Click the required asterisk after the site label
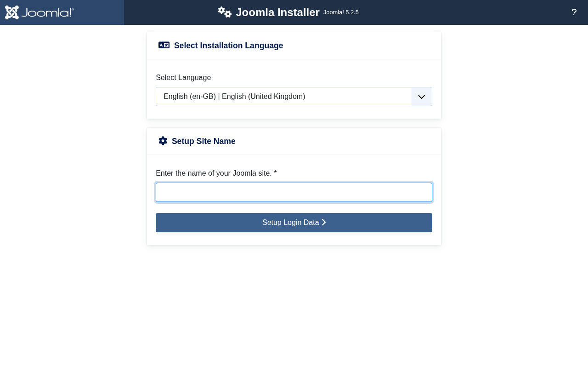 [275, 173]
